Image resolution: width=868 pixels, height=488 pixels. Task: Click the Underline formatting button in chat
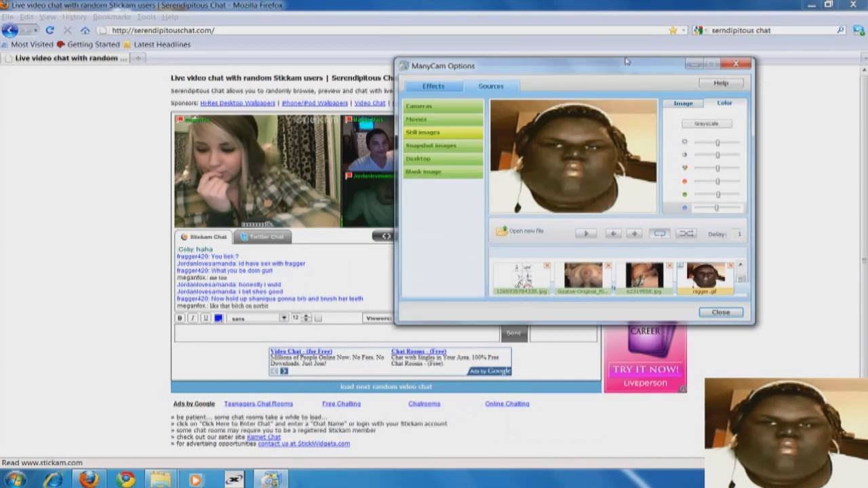point(205,318)
